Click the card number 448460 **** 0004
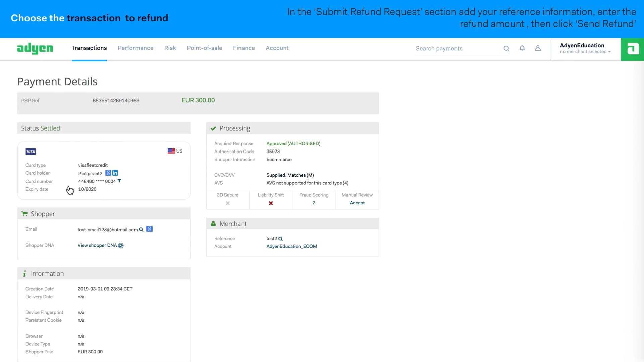Screen dimensions: 644x362 [97, 181]
